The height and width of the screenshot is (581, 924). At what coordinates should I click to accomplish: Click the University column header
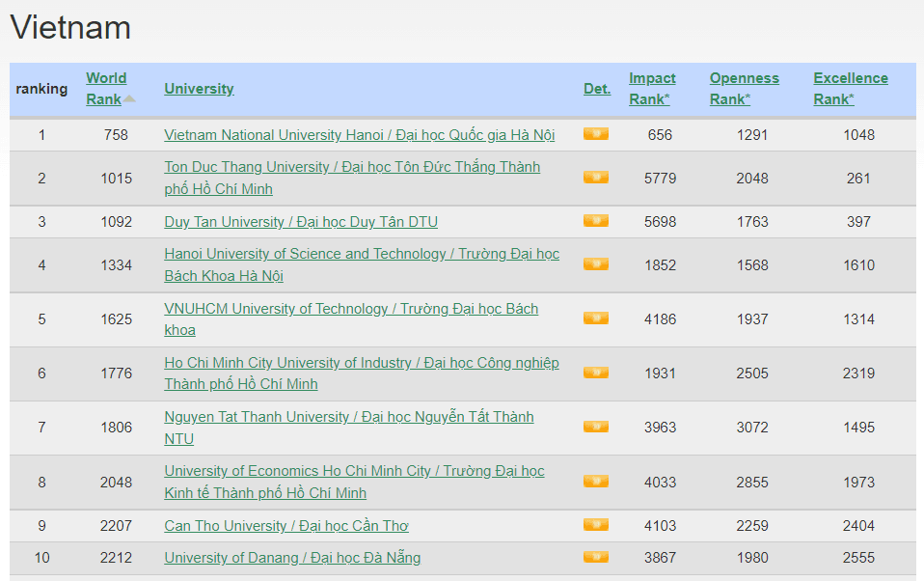click(x=199, y=89)
